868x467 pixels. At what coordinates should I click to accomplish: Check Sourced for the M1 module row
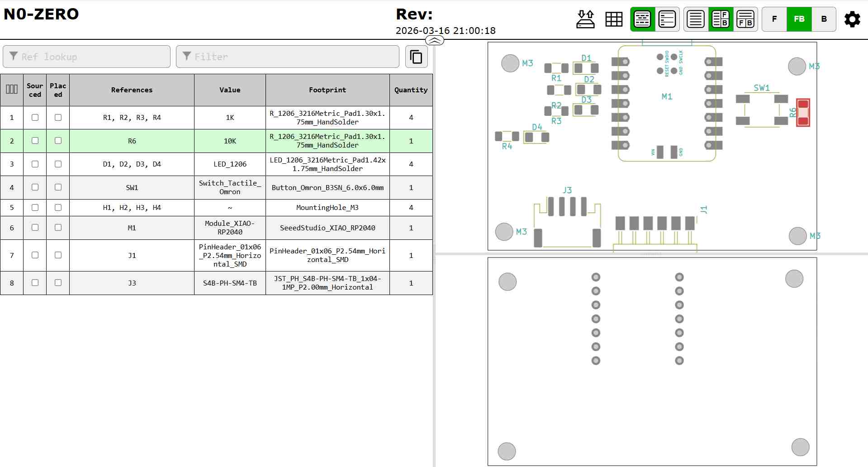click(x=35, y=228)
